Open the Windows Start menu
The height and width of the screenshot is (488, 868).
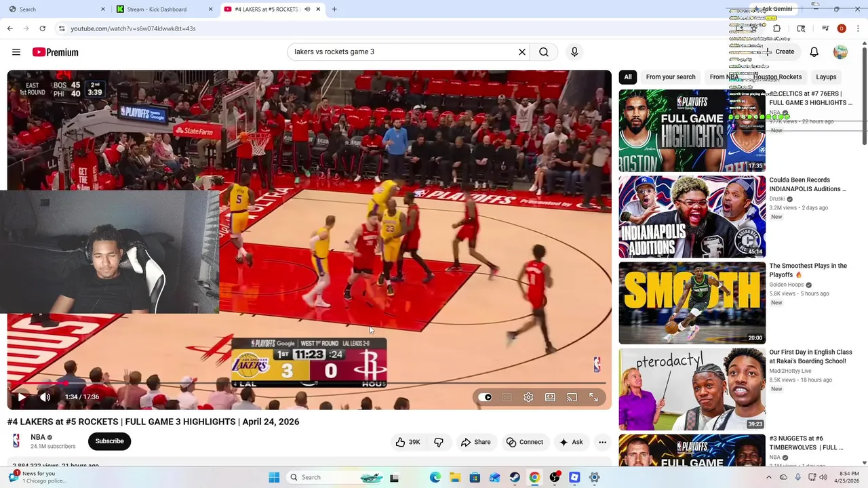[x=274, y=477]
